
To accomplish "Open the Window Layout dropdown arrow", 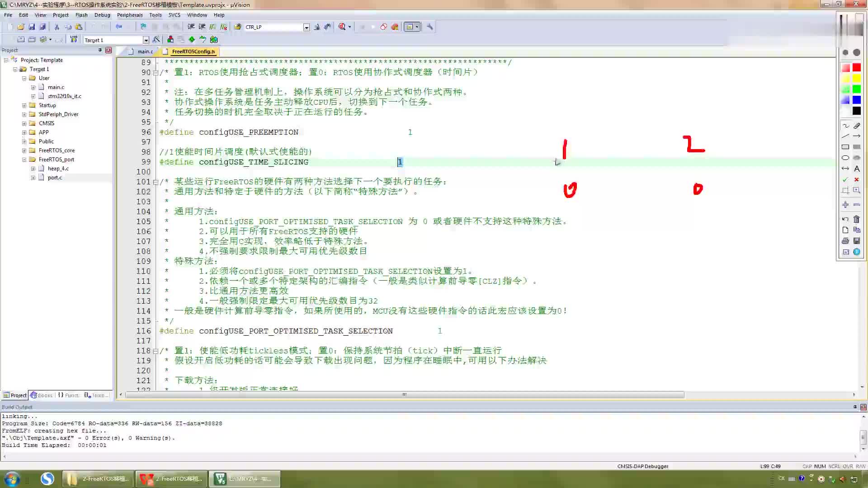I will (417, 27).
